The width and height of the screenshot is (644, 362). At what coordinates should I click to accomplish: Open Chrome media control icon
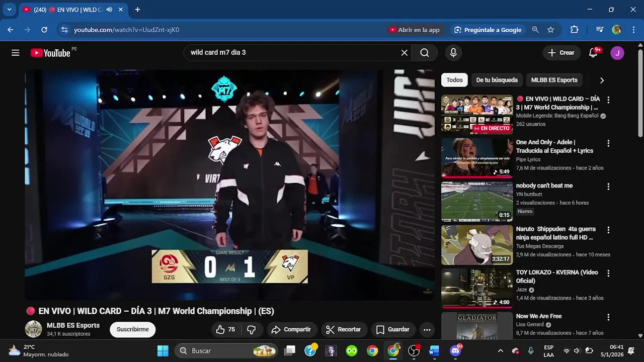[x=599, y=30]
